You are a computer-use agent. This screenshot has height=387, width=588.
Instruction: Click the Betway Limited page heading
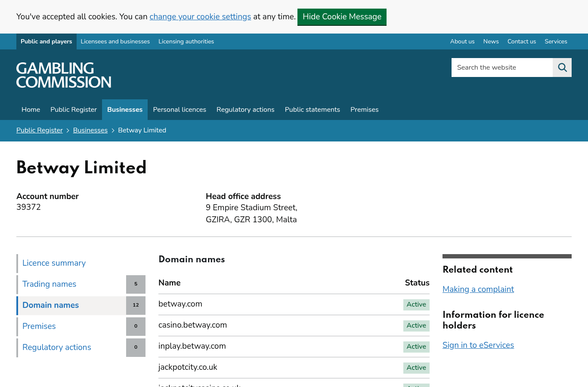pyautogui.click(x=81, y=168)
